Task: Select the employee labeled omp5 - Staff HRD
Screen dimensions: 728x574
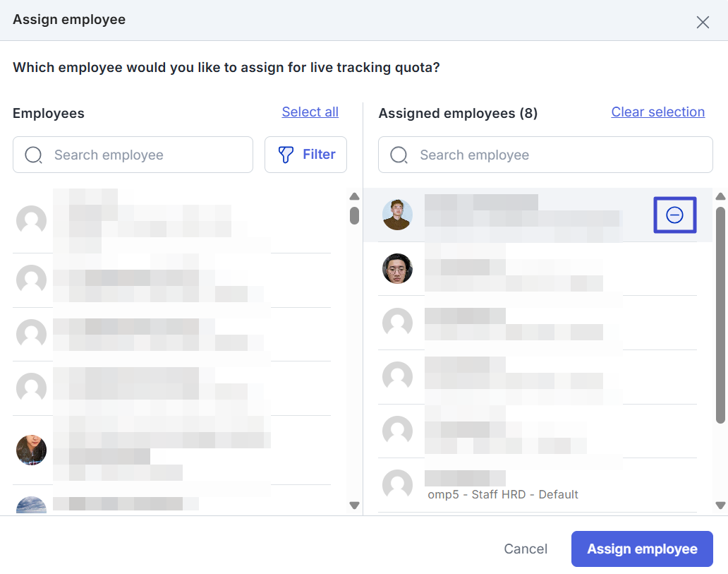Action: (502, 494)
